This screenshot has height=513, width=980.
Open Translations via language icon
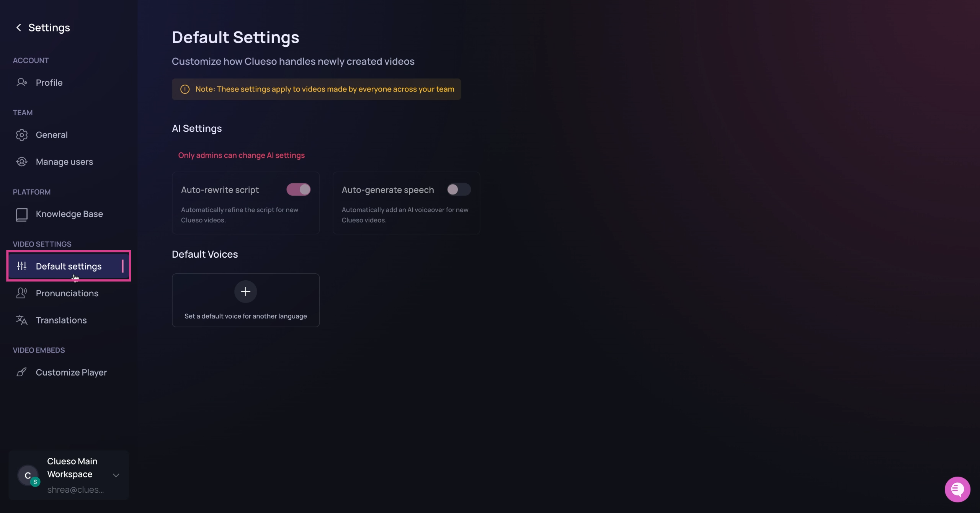coord(22,320)
